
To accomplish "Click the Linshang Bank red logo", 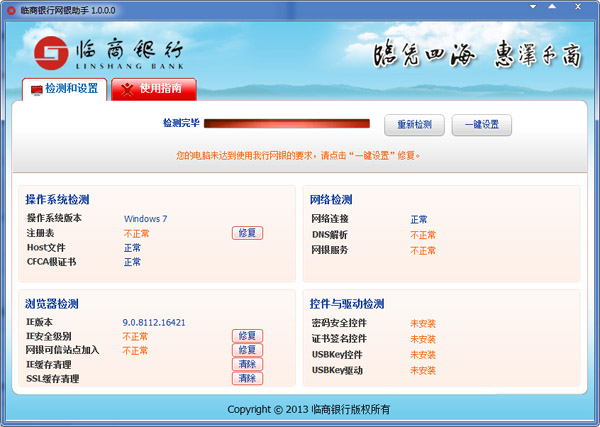I will click(51, 53).
